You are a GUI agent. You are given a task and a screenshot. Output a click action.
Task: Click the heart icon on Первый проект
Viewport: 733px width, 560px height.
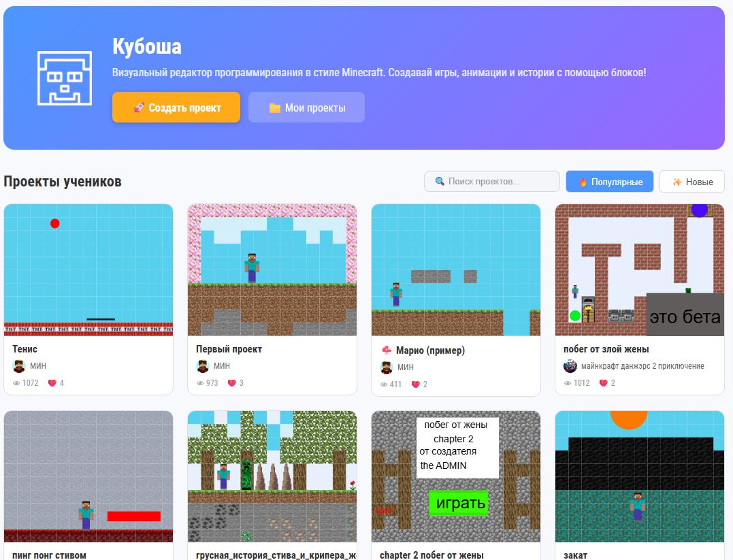coord(231,383)
